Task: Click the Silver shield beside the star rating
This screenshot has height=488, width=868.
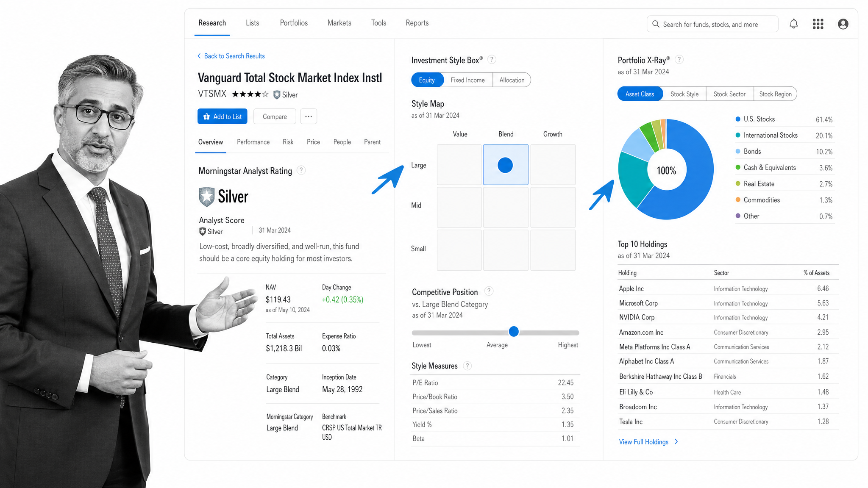Action: pyautogui.click(x=277, y=95)
